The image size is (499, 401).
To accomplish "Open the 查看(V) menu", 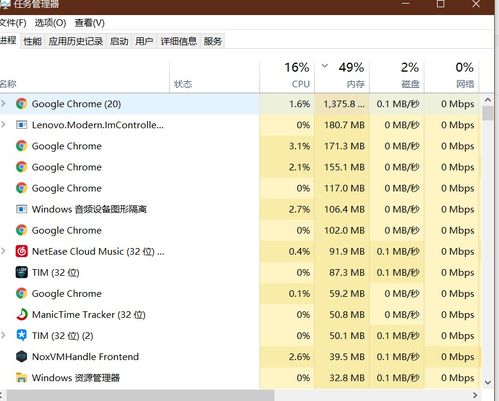I will coord(89,23).
